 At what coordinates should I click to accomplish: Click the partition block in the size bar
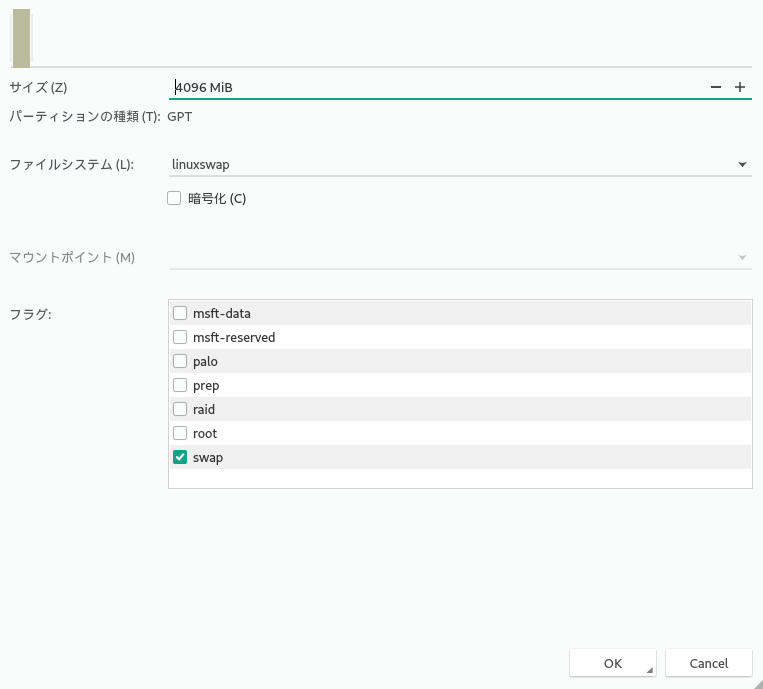(x=21, y=37)
